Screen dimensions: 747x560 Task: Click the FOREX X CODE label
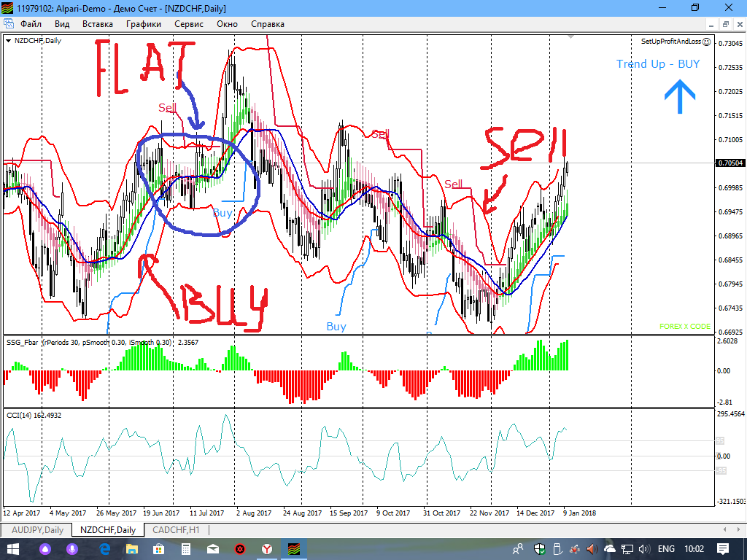coord(684,326)
